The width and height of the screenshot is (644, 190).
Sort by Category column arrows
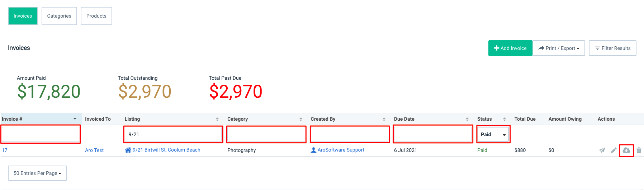(300, 119)
